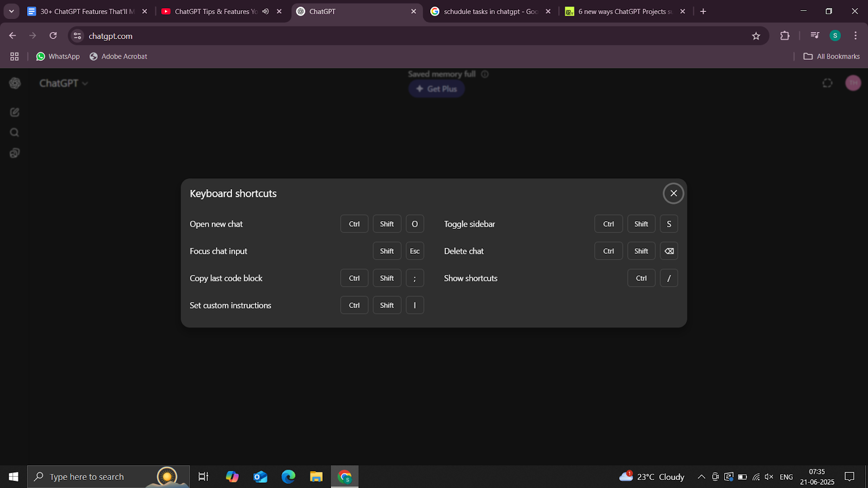Toggle the temporary chat icon
This screenshot has height=488, width=868.
click(827, 83)
